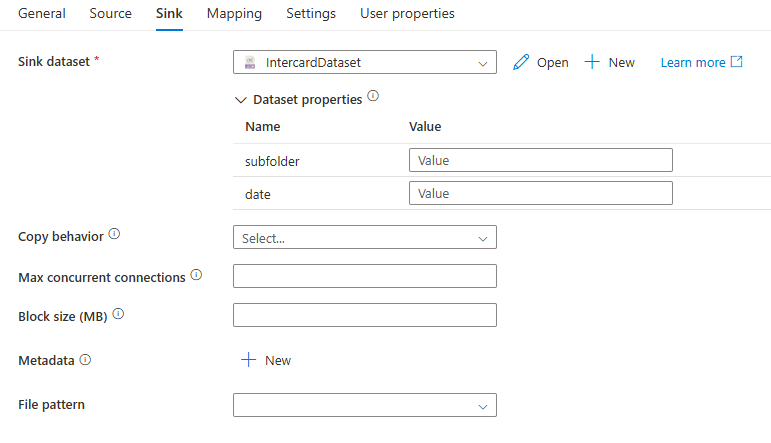This screenshot has width=771, height=443.
Task: Switch to User properties tab
Action: 407,13
